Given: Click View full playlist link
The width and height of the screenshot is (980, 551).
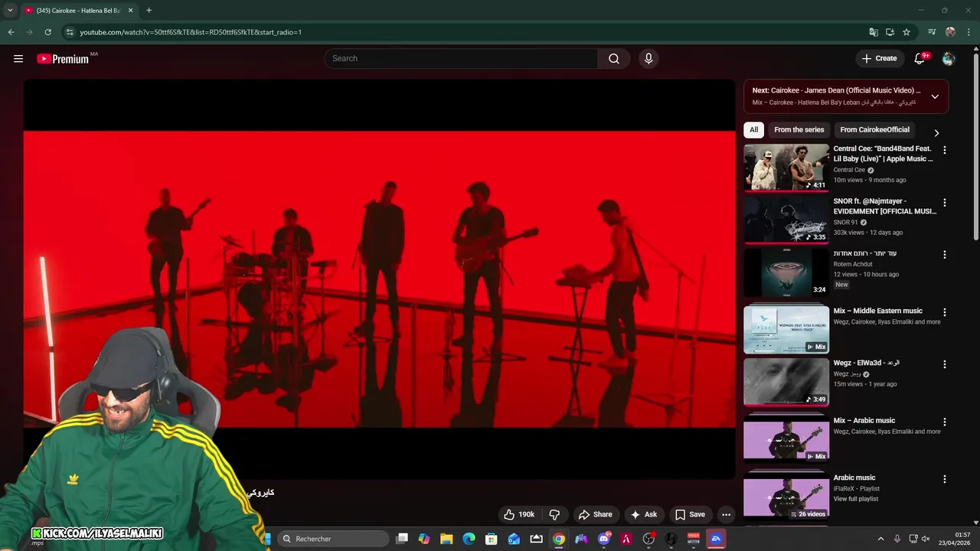Looking at the screenshot, I should click(856, 499).
